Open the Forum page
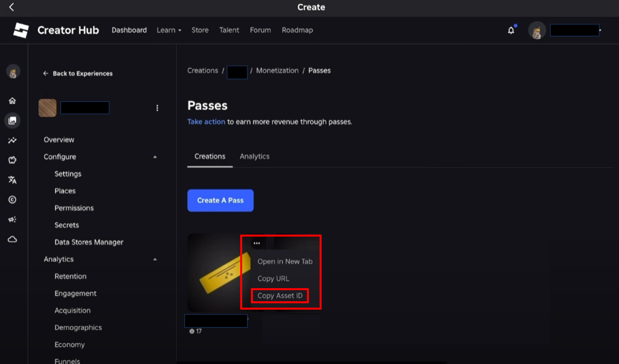The image size is (619, 364). [x=260, y=30]
